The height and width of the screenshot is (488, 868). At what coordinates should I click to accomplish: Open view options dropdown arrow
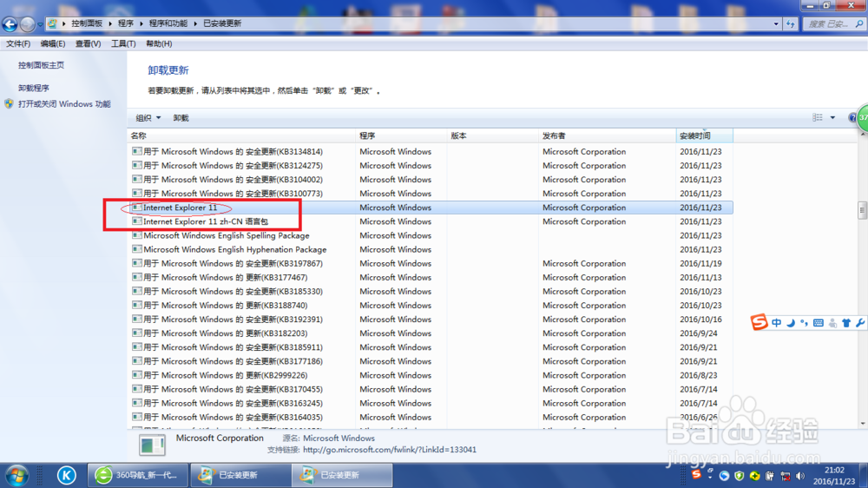[832, 117]
